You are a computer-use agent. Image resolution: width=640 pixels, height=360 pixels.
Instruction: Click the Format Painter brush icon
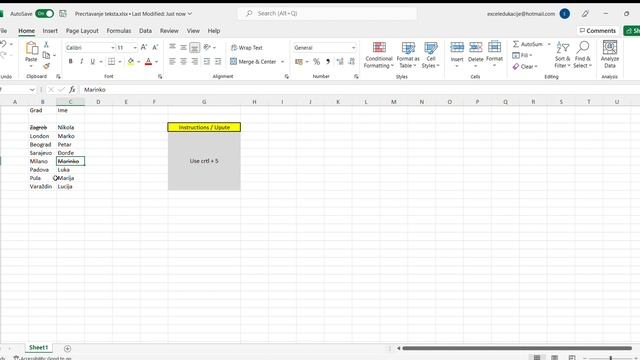tap(47, 66)
